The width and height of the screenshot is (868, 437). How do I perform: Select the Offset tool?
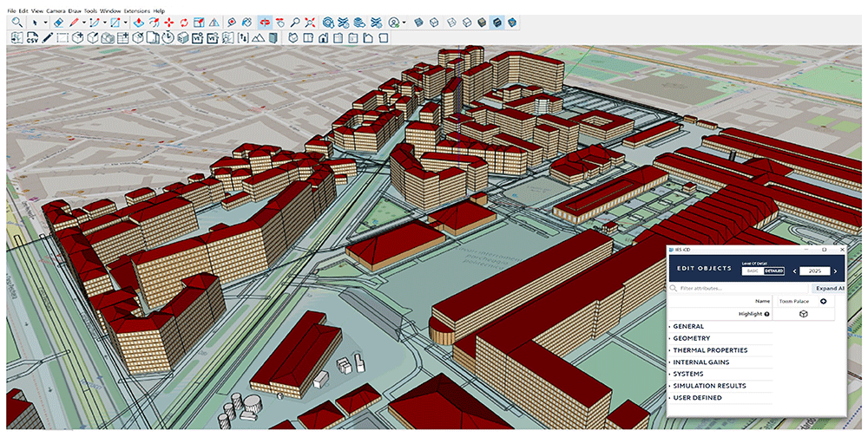click(154, 23)
